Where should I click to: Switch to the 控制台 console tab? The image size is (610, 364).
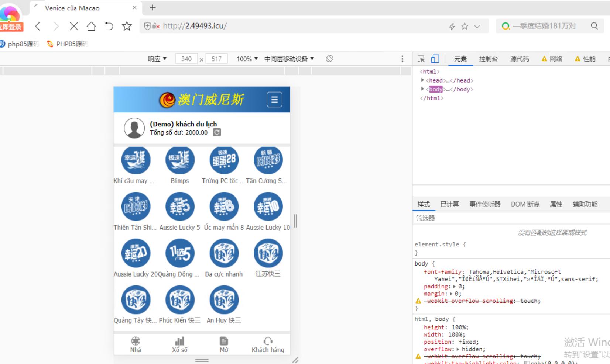point(488,59)
